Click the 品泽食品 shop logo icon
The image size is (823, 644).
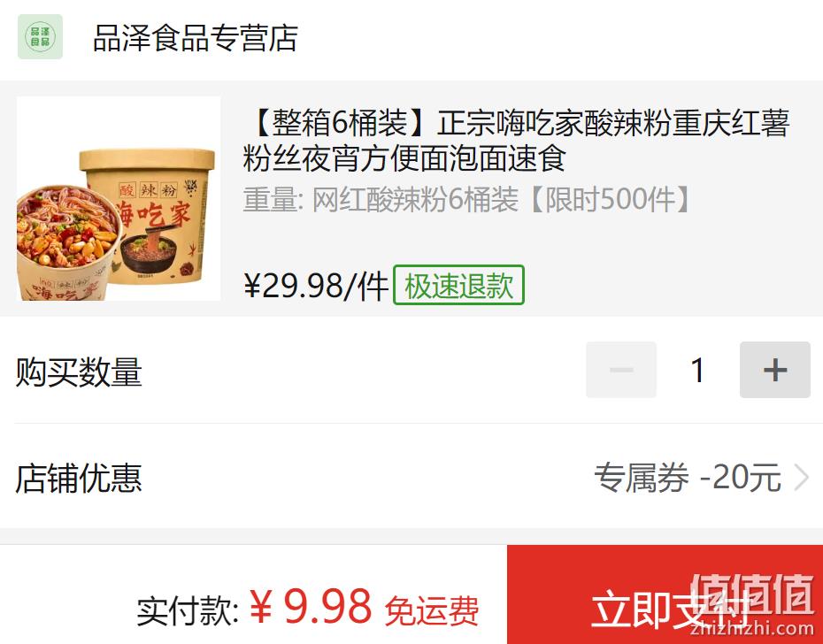40,37
